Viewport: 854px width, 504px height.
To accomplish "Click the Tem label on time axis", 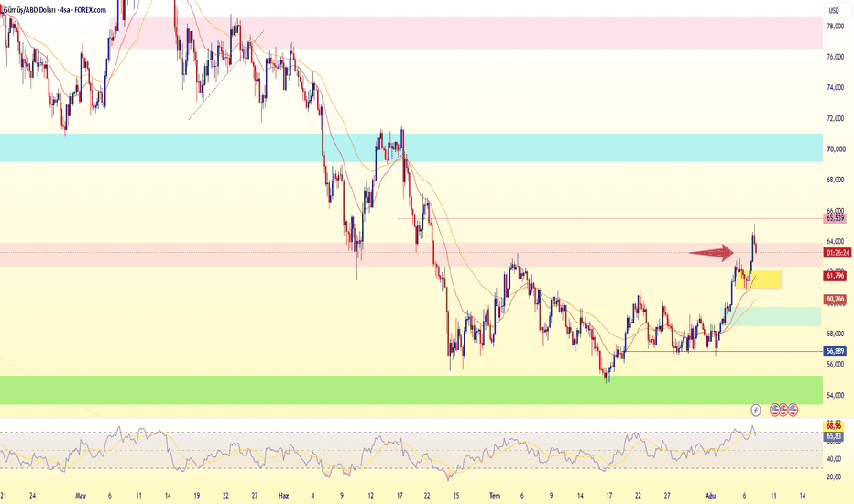I will tap(494, 495).
